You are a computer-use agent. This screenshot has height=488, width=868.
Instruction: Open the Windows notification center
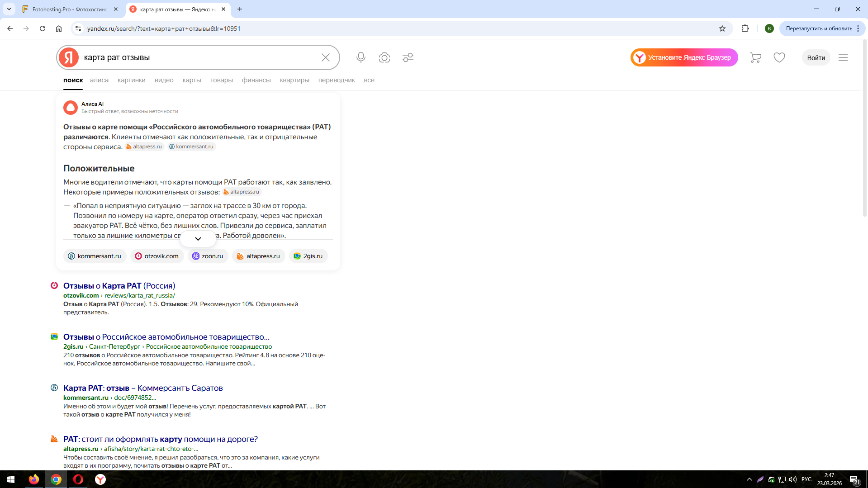click(854, 479)
